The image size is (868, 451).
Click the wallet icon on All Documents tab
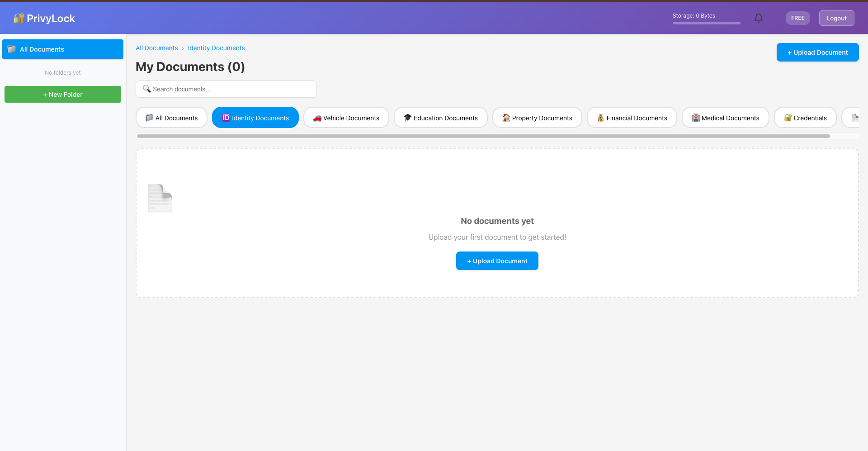click(149, 118)
